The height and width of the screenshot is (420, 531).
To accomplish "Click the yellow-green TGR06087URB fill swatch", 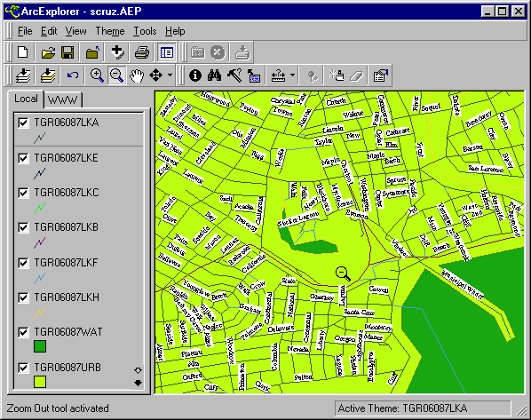I will [40, 382].
